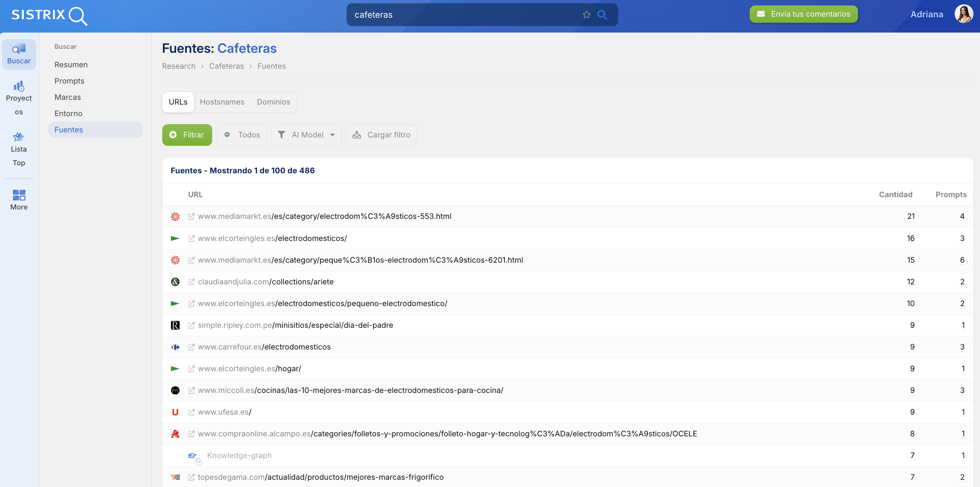
Task: Click external link icon beside carrefour.es URL
Action: coord(191,347)
